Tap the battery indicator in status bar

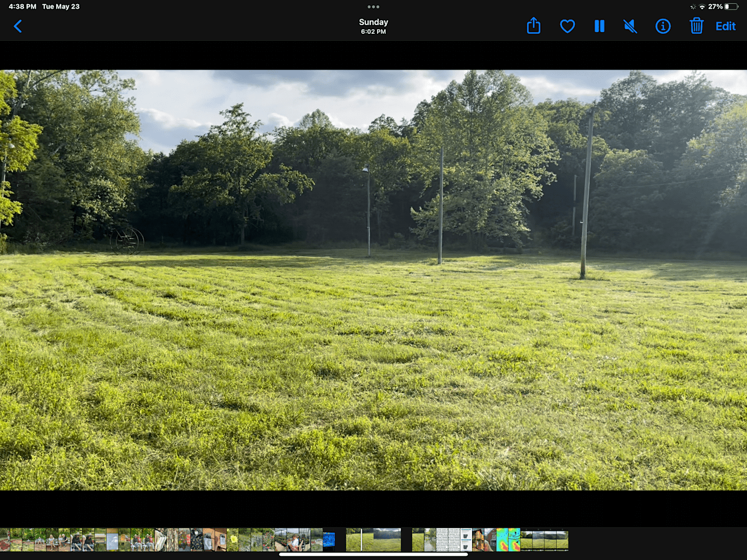pyautogui.click(x=731, y=7)
